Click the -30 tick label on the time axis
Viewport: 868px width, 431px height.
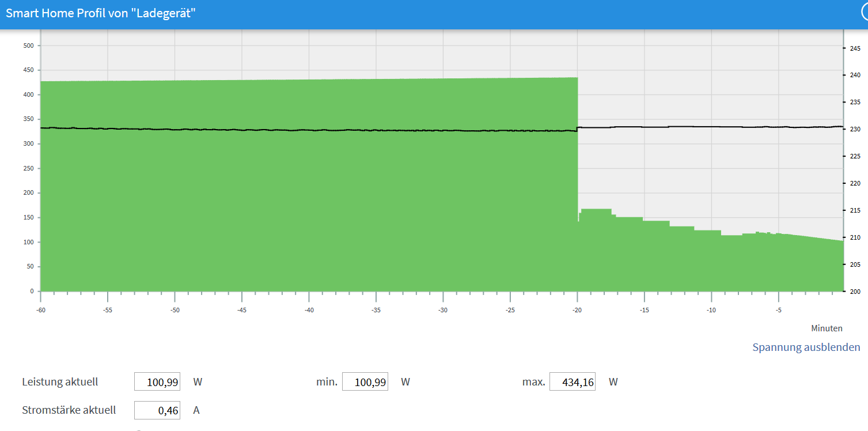443,310
